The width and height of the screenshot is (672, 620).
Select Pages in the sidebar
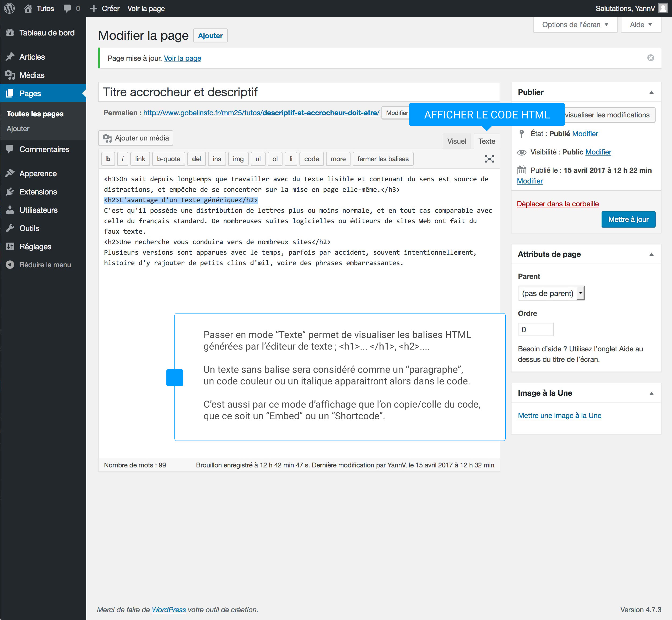click(x=43, y=93)
